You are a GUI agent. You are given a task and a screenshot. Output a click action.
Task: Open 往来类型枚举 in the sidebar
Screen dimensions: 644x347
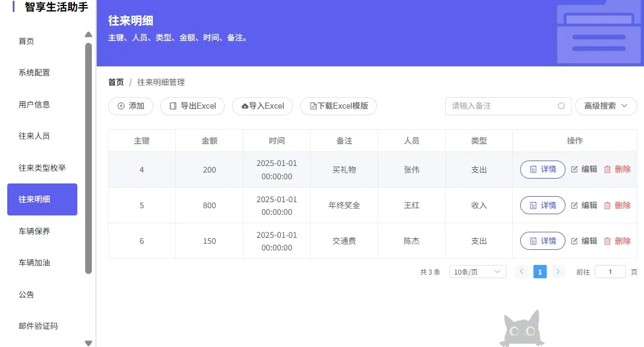[x=42, y=168]
